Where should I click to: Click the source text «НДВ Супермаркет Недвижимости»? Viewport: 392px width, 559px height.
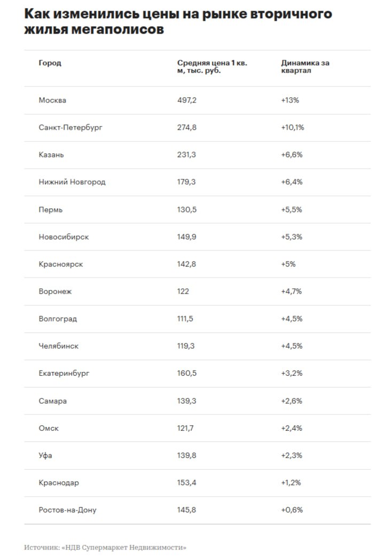point(124,547)
